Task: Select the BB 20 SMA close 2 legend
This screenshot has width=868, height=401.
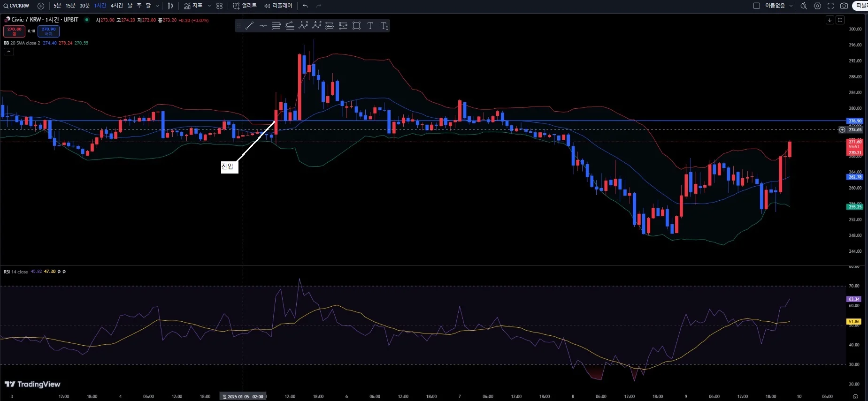Action: [22, 43]
